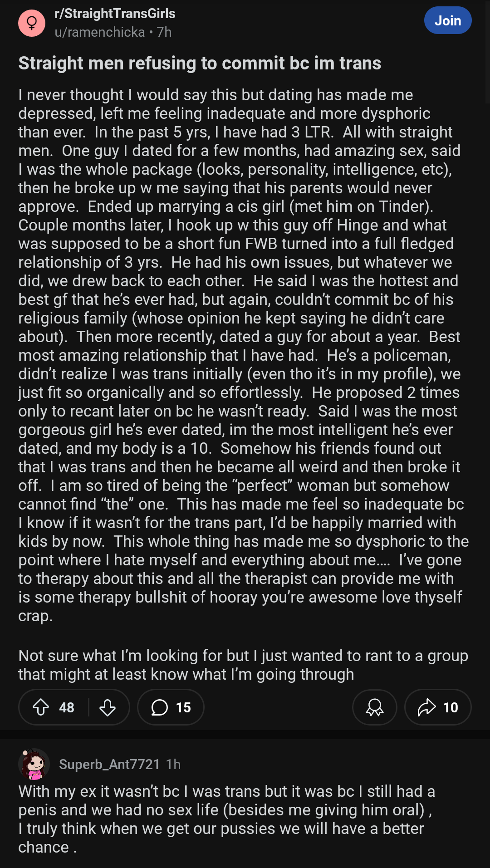Screen dimensions: 490x868
Task: Click the scrollbar at the right edge
Action: (x=488, y=52)
